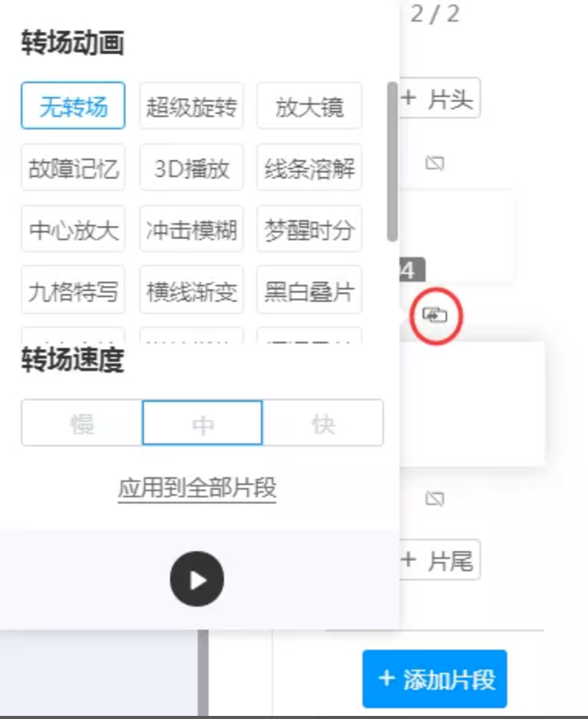This screenshot has height=719, width=588.
Task: Choose 冲击模糊 transition effect
Action: 191,229
